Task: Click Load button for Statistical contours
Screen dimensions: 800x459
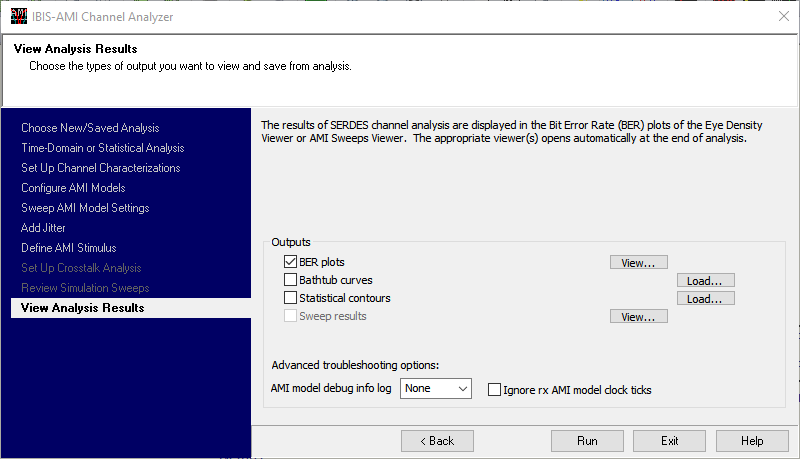Action: 705,299
